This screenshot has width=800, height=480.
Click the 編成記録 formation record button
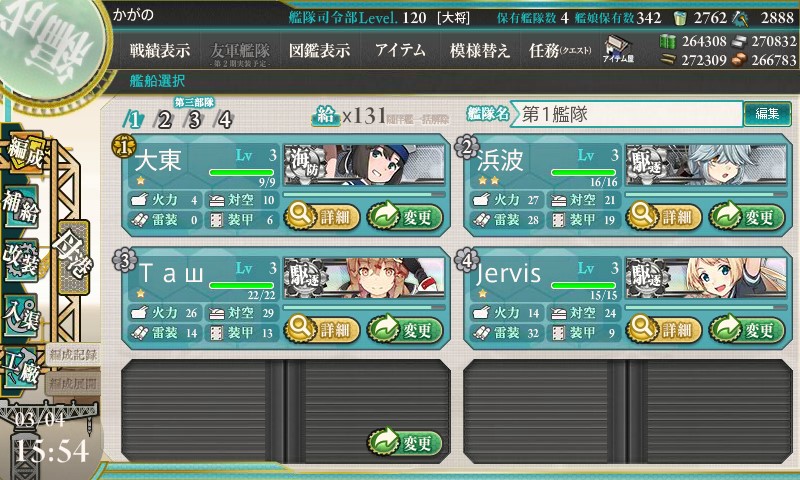coord(73,355)
